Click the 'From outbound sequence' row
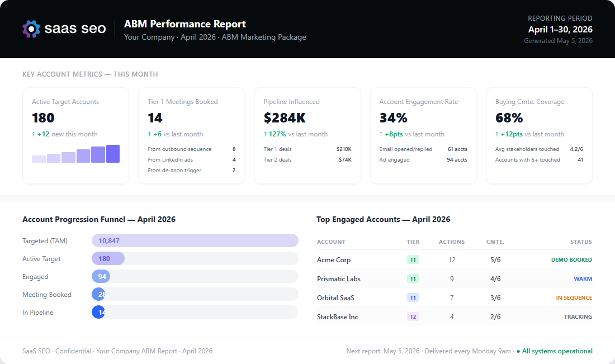Image resolution: width=615 pixels, height=364 pixels. 191,149
